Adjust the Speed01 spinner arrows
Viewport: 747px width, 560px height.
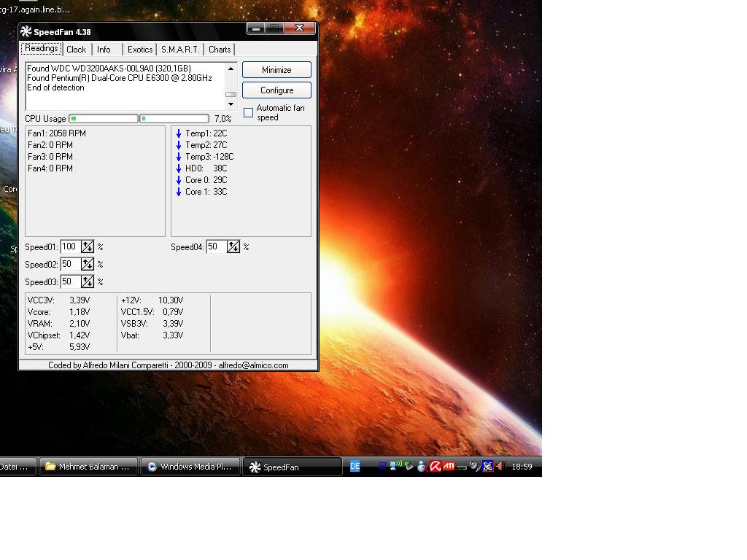click(88, 246)
